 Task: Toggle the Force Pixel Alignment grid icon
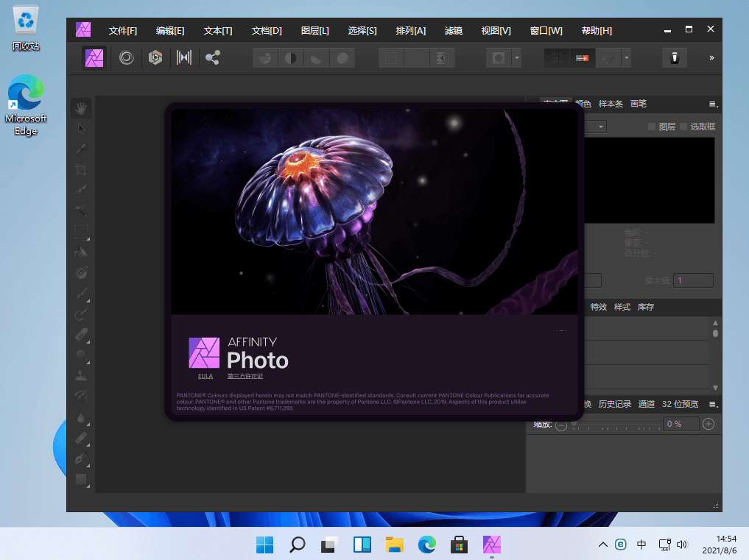click(x=557, y=58)
